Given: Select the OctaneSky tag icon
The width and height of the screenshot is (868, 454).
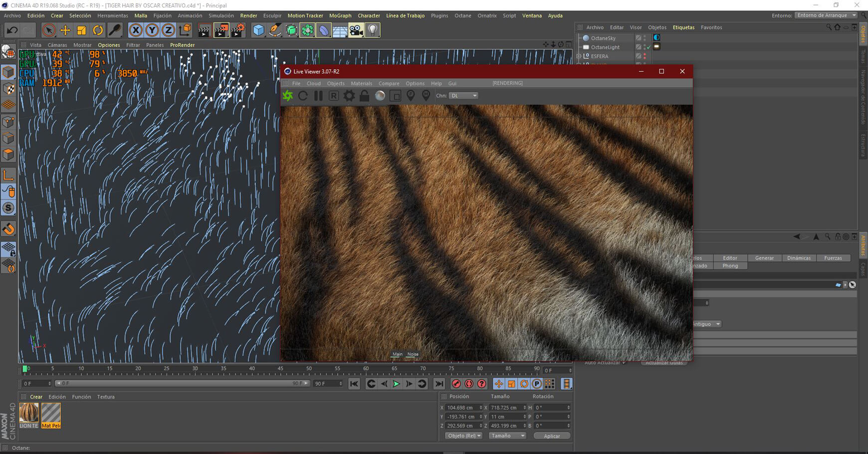Looking at the screenshot, I should (656, 38).
